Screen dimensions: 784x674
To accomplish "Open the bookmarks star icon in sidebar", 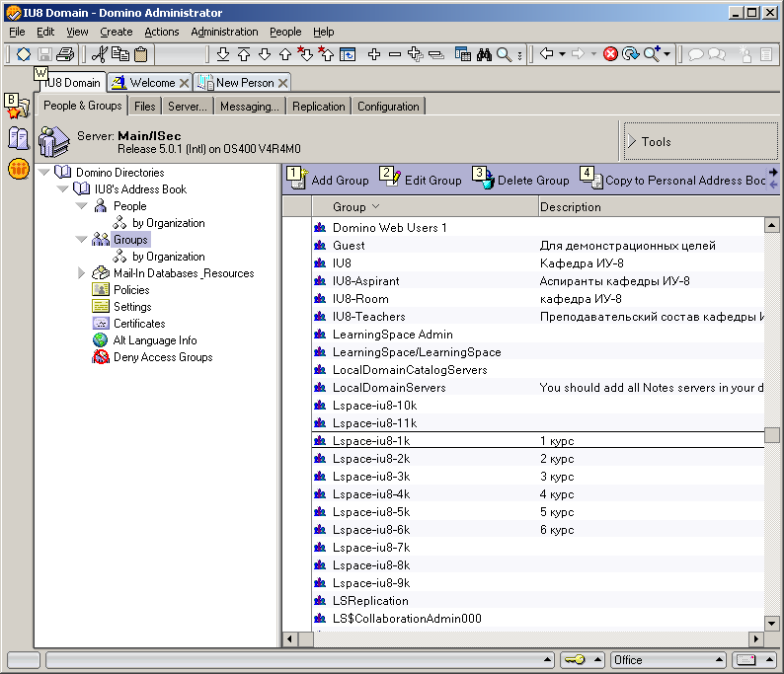I will (18, 107).
